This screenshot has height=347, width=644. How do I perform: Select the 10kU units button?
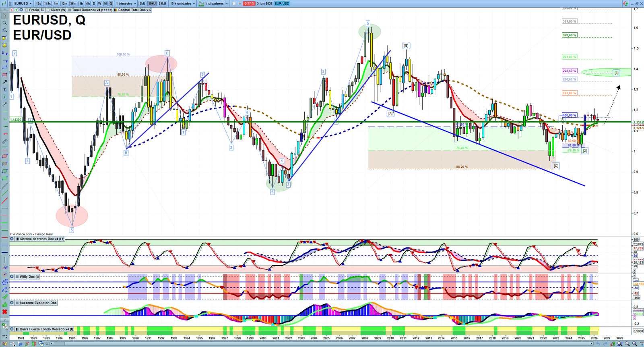click(x=152, y=3)
